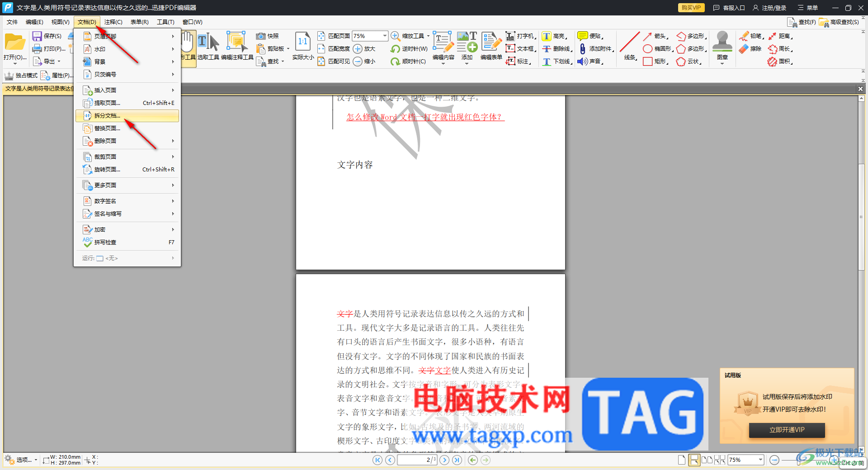Attach a file using 添加附件
Screen dimensions: 868x470
click(x=596, y=49)
